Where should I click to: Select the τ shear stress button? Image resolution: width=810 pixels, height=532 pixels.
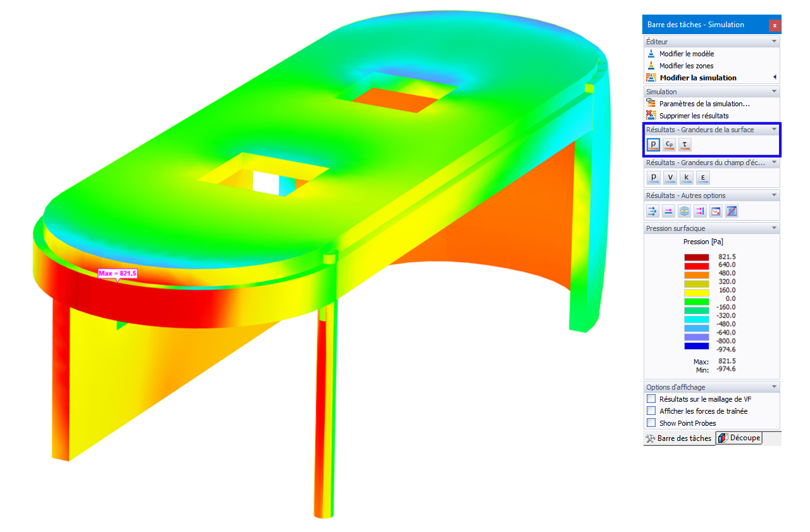point(685,145)
